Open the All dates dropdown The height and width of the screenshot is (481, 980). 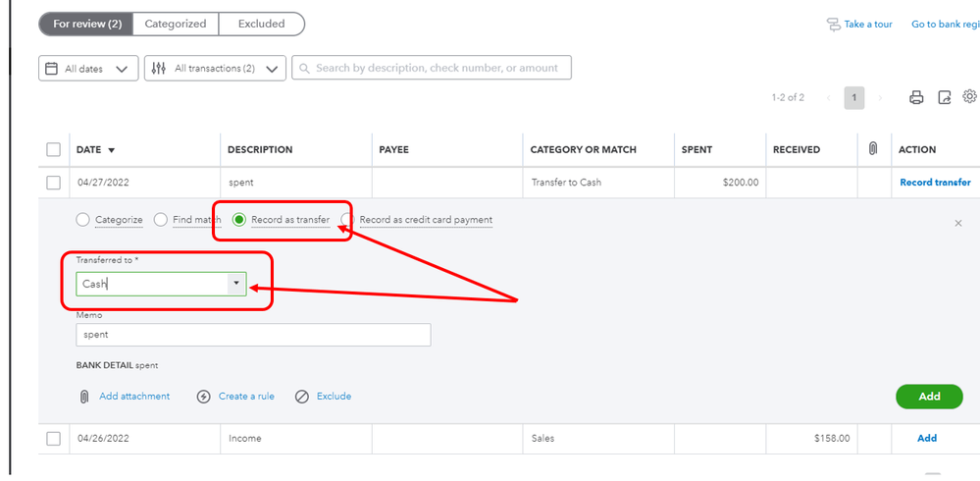[x=88, y=69]
